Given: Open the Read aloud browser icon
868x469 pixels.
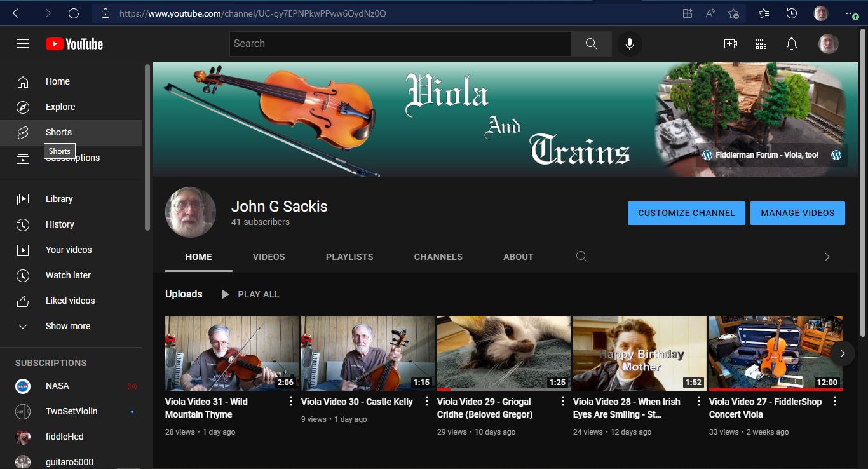Looking at the screenshot, I should [710, 13].
